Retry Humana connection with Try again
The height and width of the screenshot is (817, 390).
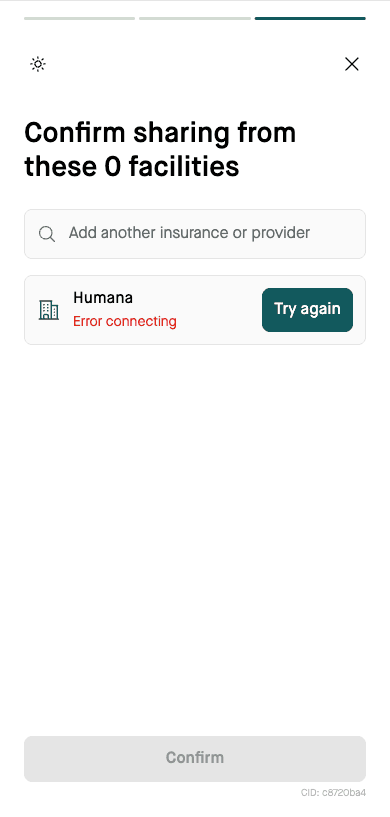(307, 310)
